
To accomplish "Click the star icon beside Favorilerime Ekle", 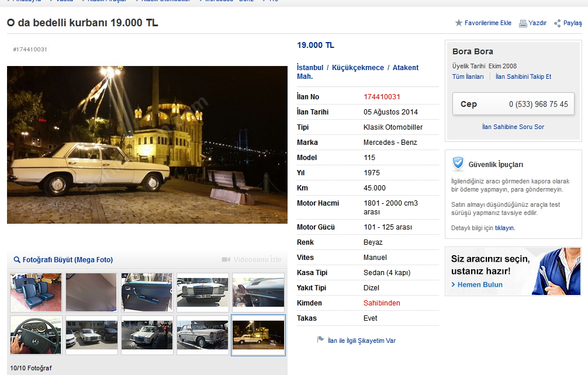I will (458, 23).
